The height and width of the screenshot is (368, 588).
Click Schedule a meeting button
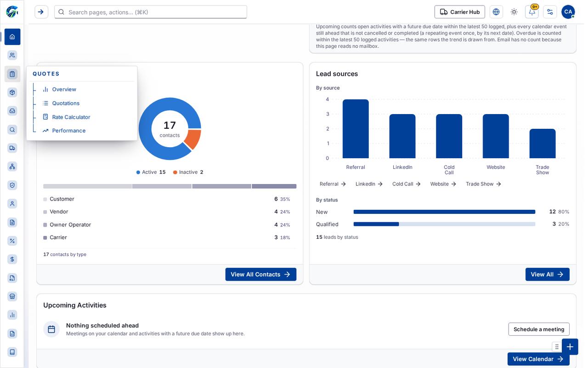pyautogui.click(x=539, y=329)
